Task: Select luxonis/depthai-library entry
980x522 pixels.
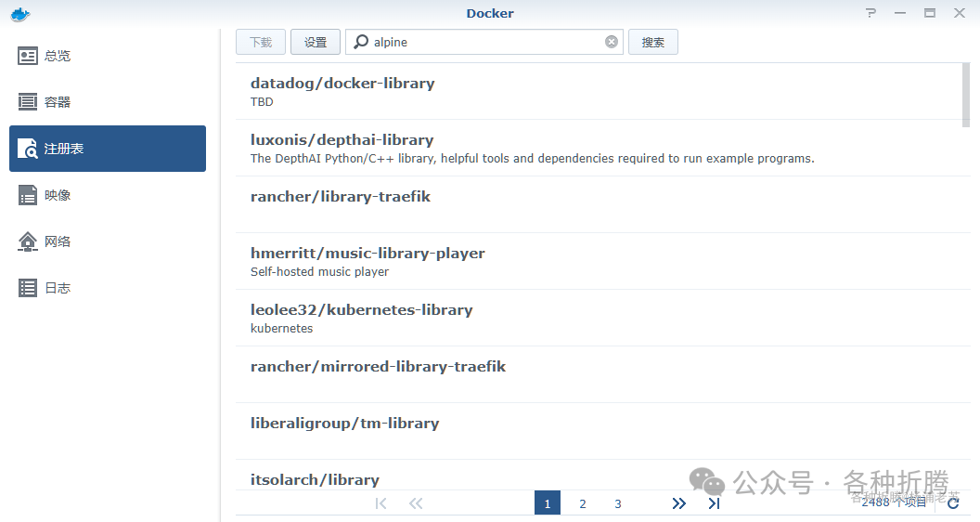Action: [602, 149]
